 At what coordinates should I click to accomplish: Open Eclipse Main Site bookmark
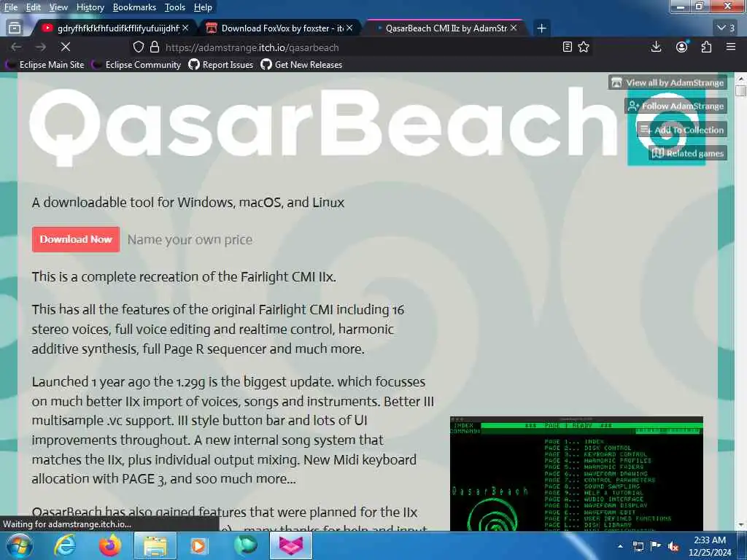(45, 65)
